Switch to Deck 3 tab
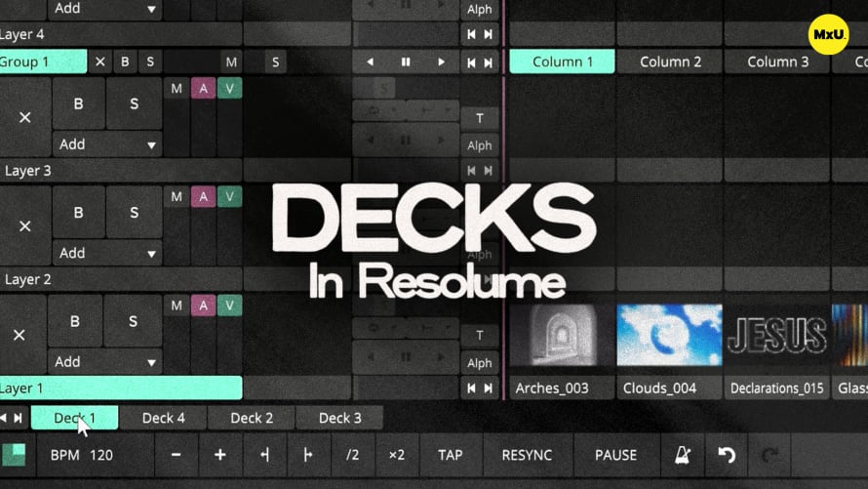This screenshot has width=868, height=489. 339,418
